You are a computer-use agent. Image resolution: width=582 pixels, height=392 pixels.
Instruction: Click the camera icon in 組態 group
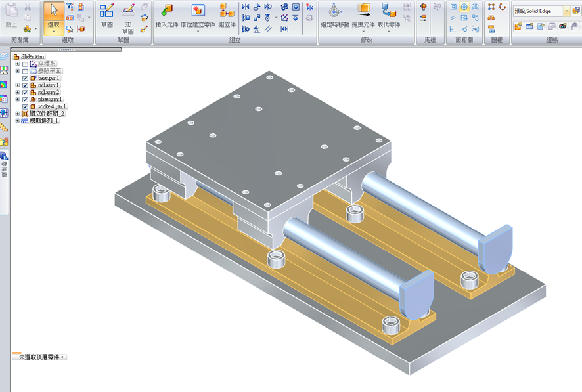pyautogui.click(x=563, y=26)
